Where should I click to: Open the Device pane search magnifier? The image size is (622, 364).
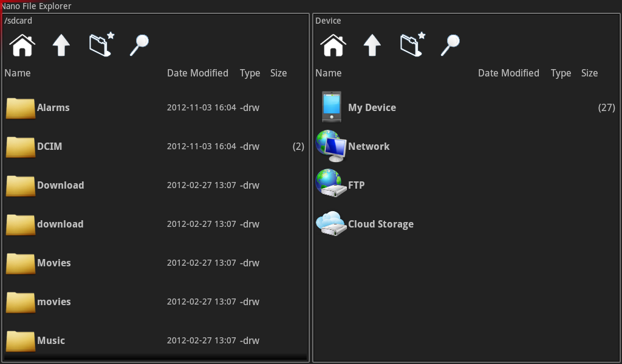[x=449, y=45]
